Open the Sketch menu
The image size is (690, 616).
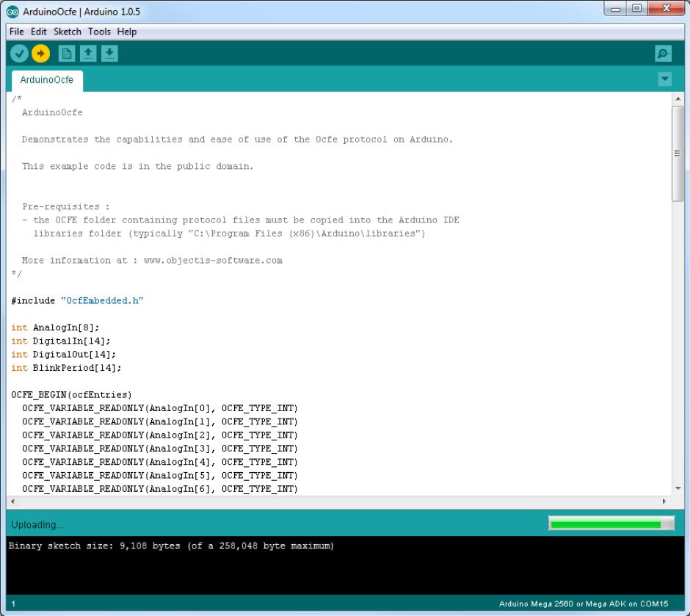click(x=68, y=32)
